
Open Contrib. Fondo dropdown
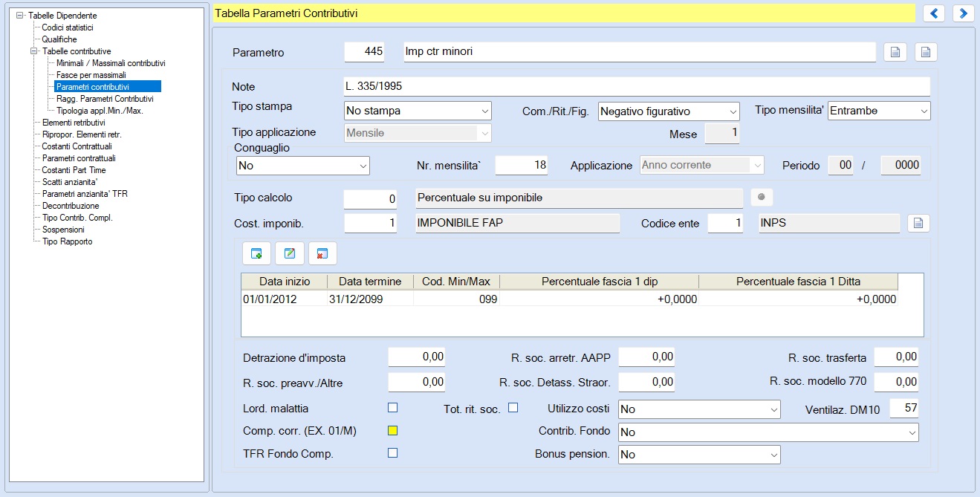point(768,432)
